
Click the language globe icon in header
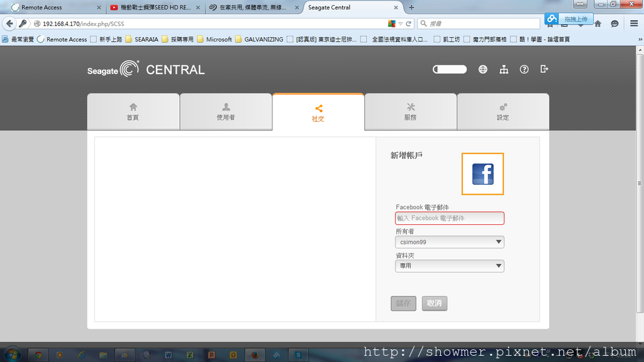coord(483,69)
